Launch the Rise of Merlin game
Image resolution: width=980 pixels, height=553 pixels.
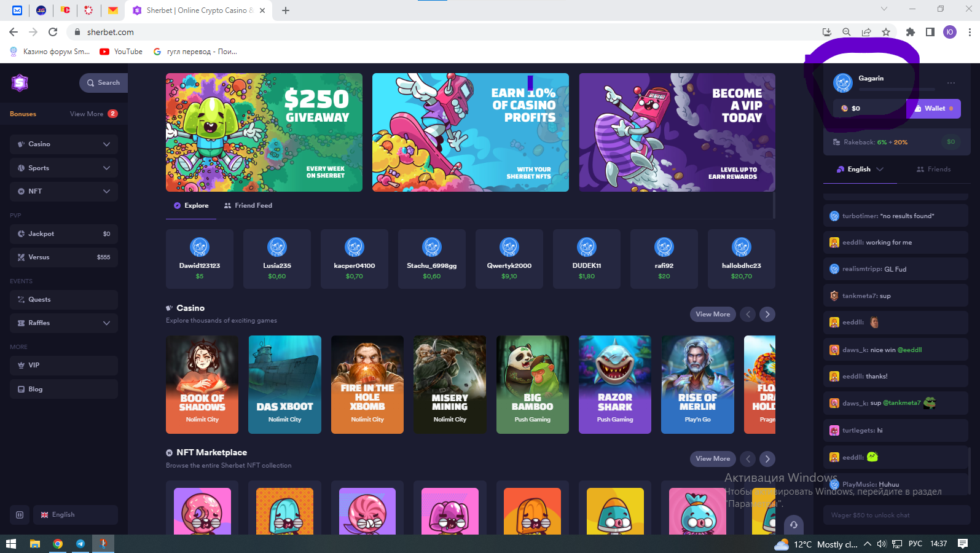click(697, 385)
